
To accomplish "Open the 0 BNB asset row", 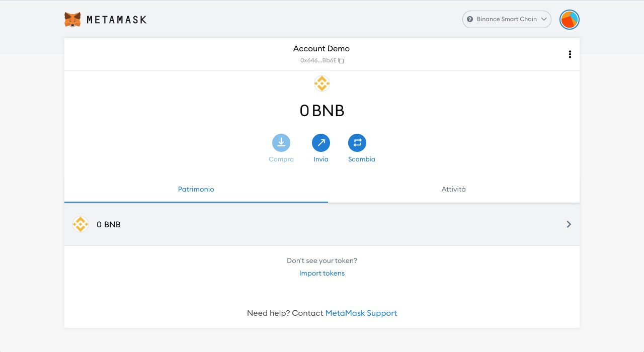I will 322,224.
